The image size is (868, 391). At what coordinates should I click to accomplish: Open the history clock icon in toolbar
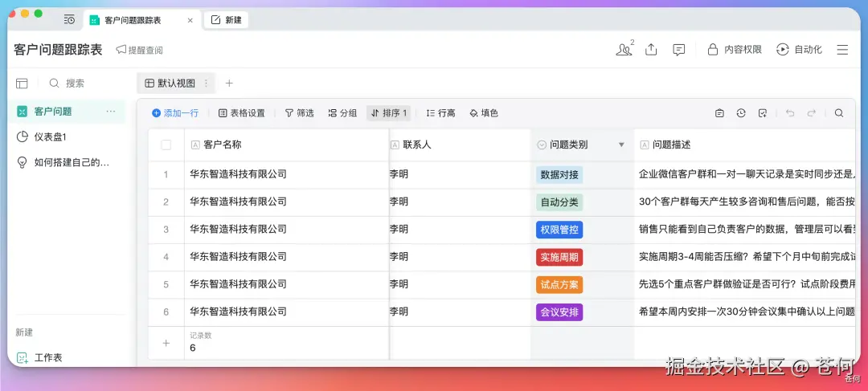tap(741, 113)
